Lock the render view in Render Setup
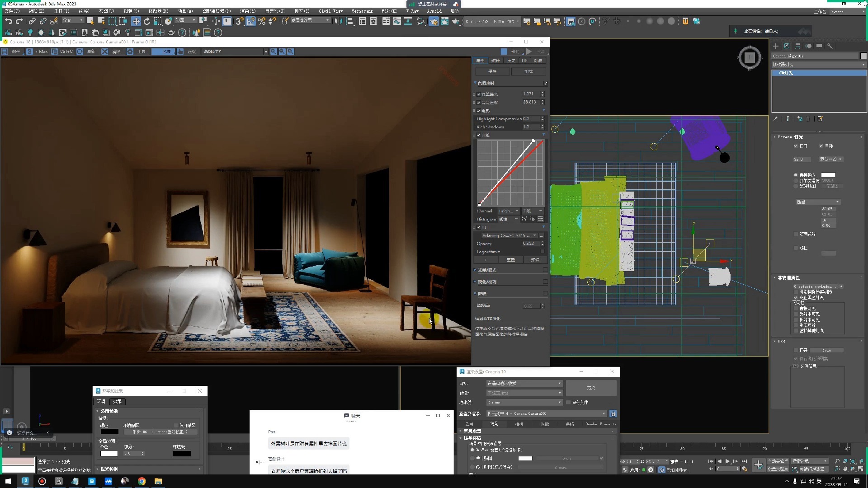 click(613, 413)
